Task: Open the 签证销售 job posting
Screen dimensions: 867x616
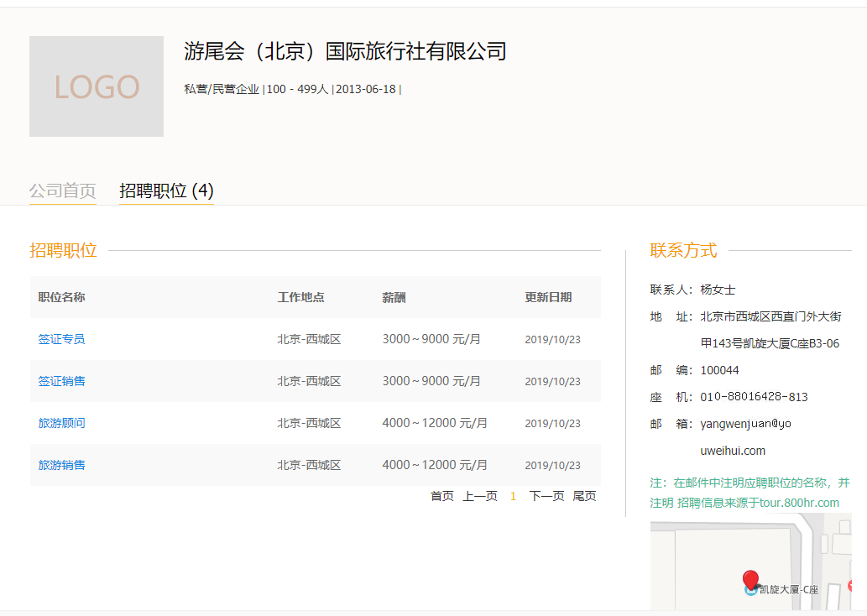Action: coord(61,381)
